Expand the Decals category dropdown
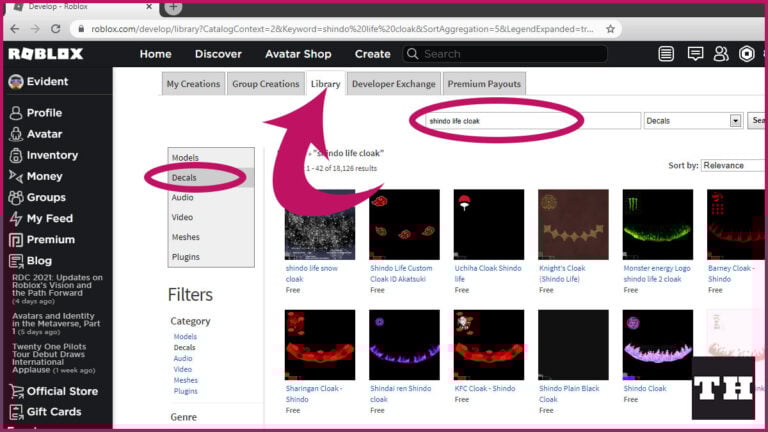Screen dimensions: 768x432 (735, 120)
